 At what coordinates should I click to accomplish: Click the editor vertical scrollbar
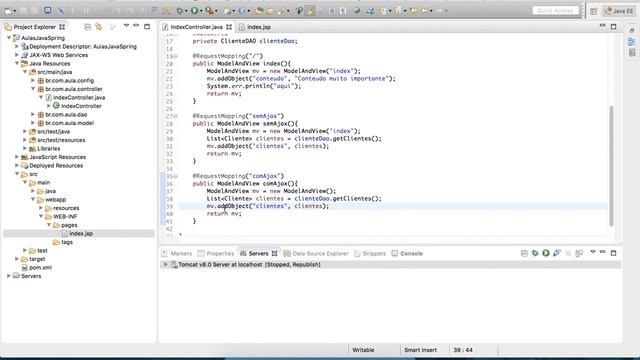[611, 165]
